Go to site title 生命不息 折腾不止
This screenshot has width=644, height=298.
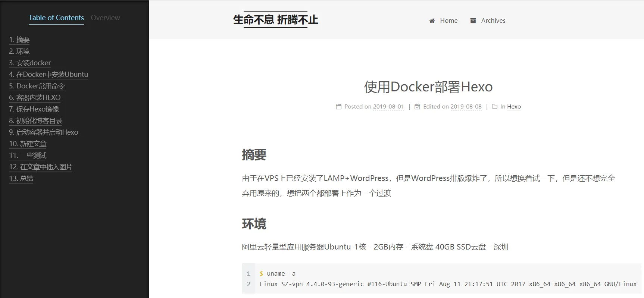[x=276, y=19]
